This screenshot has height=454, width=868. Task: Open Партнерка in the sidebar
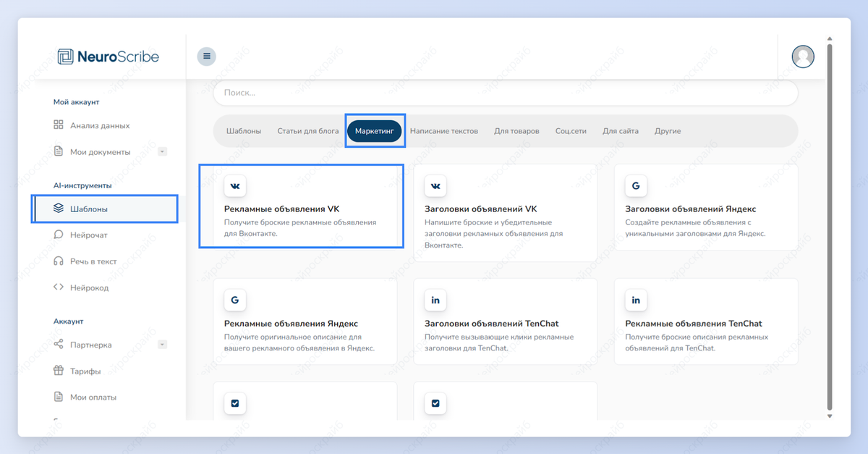[91, 345]
